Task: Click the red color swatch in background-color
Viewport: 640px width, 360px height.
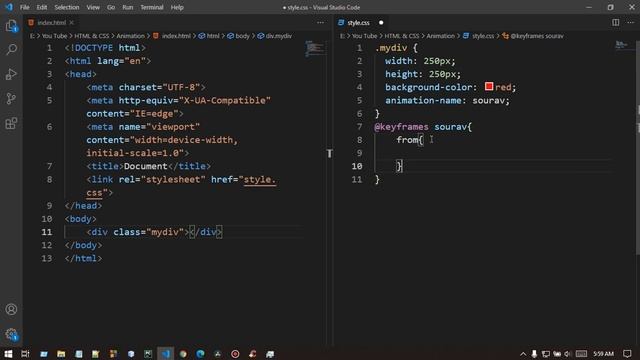Action: (489, 86)
